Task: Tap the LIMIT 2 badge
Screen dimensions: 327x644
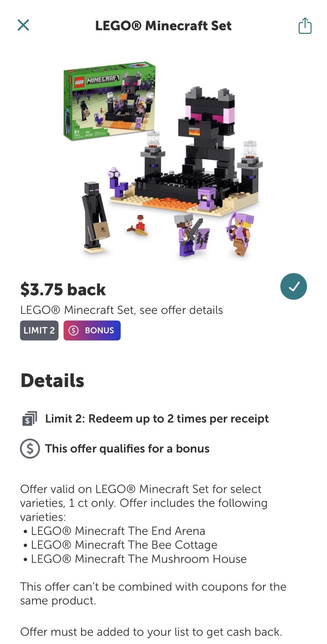Action: 39,330
